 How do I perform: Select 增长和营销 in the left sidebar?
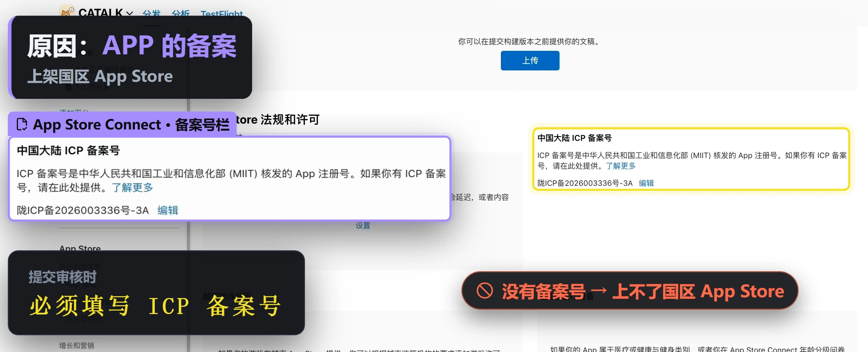(x=77, y=345)
